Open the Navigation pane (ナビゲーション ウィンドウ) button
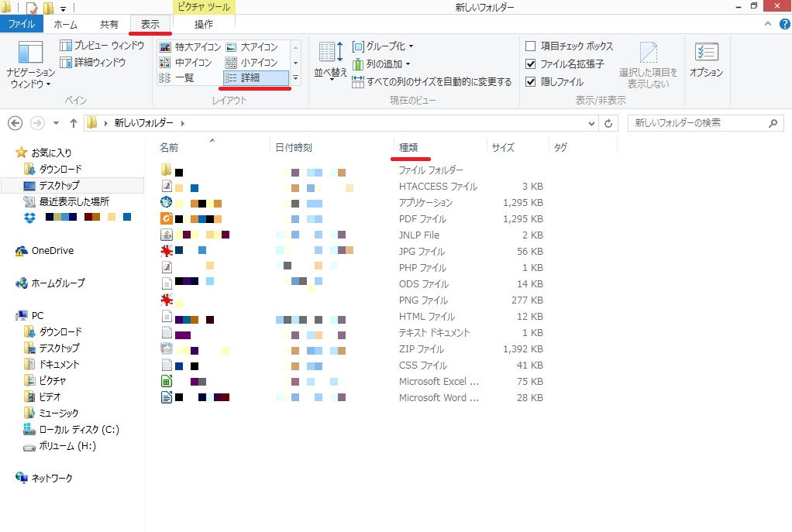 click(29, 64)
